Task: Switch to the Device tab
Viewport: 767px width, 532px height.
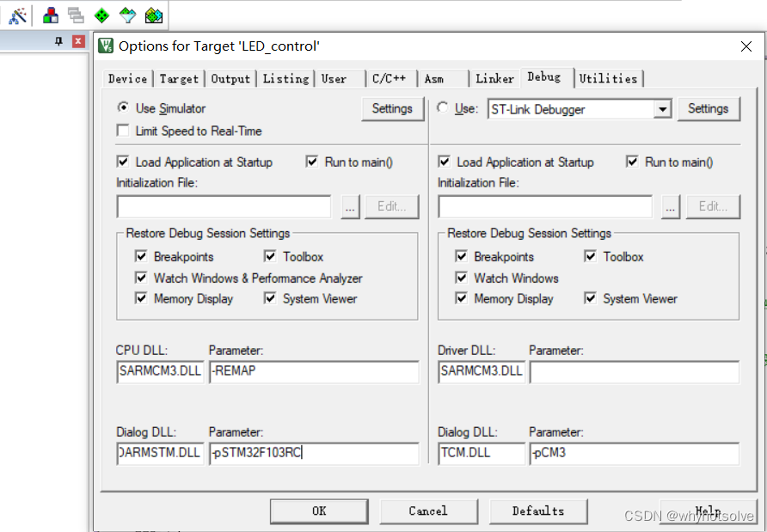Action: [x=127, y=79]
